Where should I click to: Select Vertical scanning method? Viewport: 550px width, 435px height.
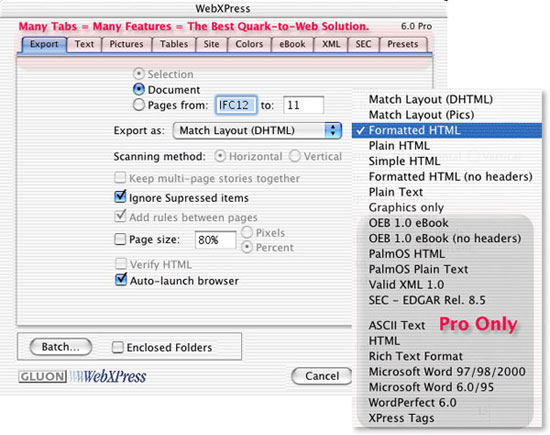click(x=295, y=156)
